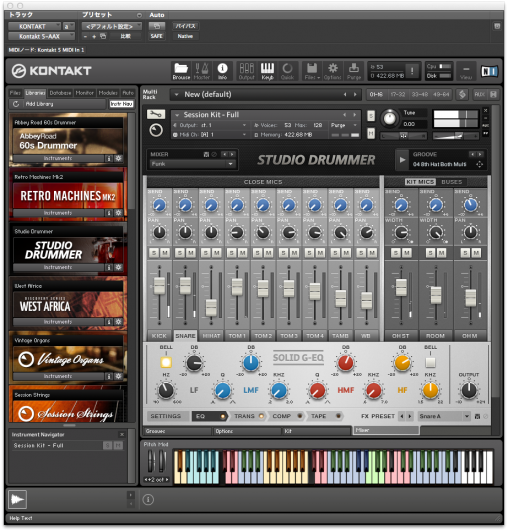Image resolution: width=508 pixels, height=531 pixels.
Task: Mute the SNARE channel
Action: coord(191,253)
